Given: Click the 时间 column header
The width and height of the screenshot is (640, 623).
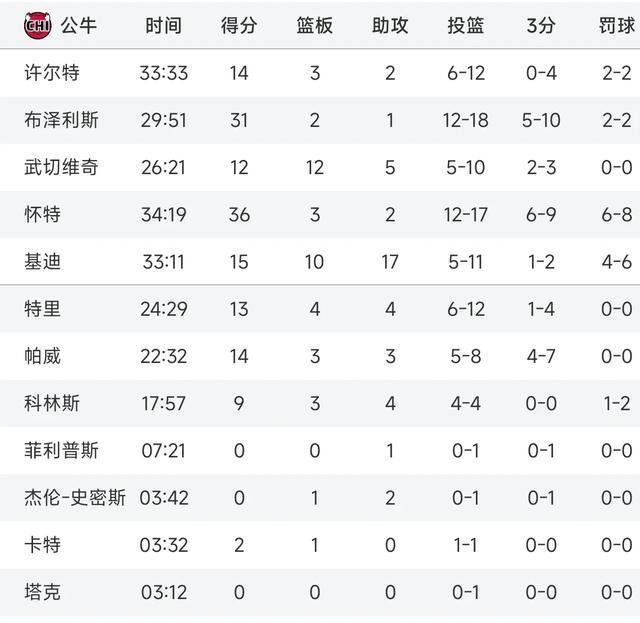Looking at the screenshot, I should tap(163, 26).
